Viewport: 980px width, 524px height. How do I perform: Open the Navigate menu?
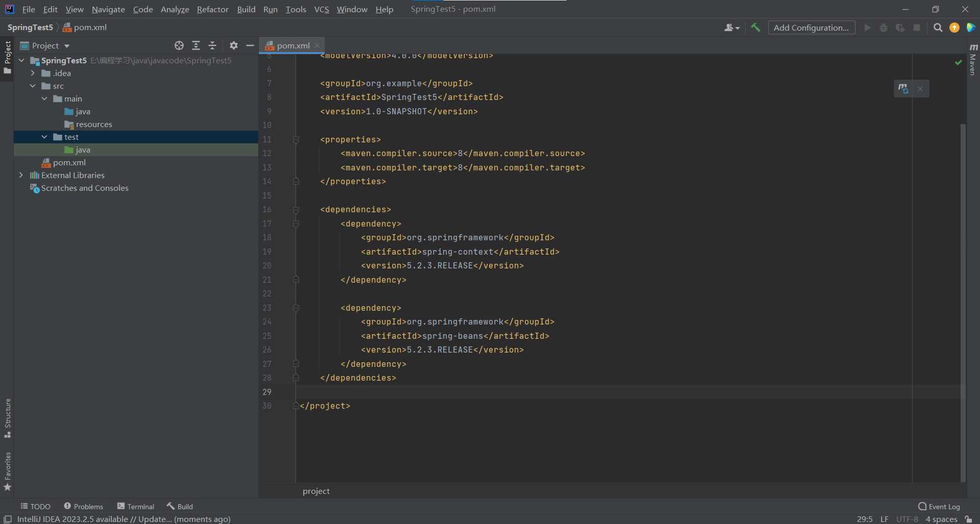click(108, 9)
